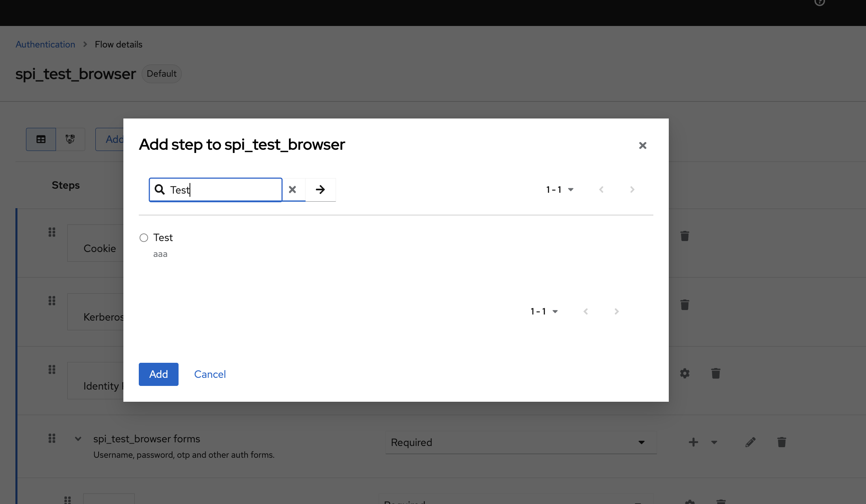Open top pagination 1-1 dropdown

click(560, 190)
